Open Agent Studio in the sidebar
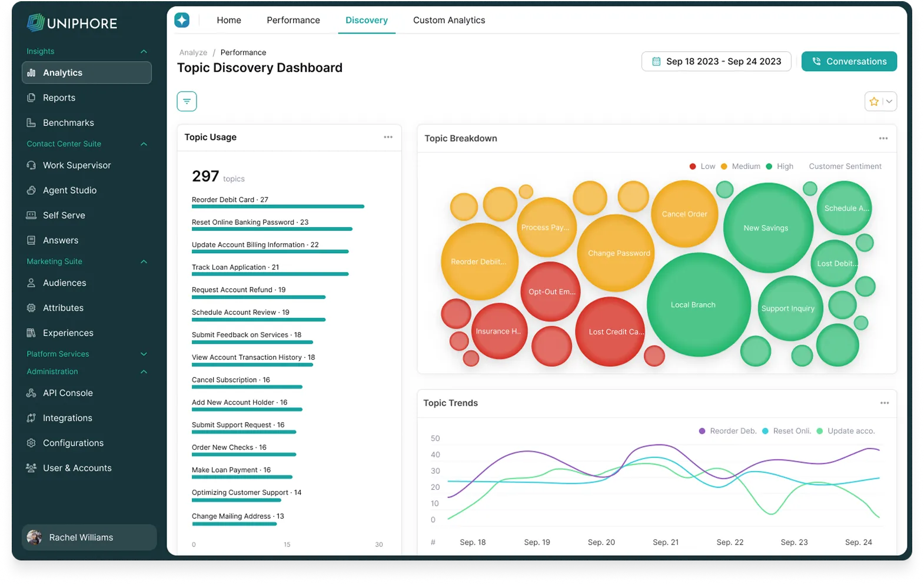The width and height of the screenshot is (924, 584). pyautogui.click(x=69, y=190)
